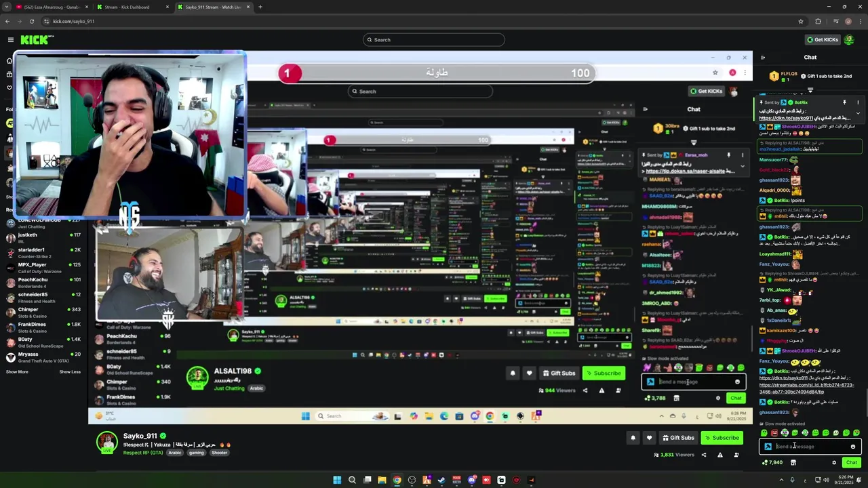Select the Arabic tag under Sayko_911
The width and height of the screenshot is (868, 488).
(x=175, y=453)
